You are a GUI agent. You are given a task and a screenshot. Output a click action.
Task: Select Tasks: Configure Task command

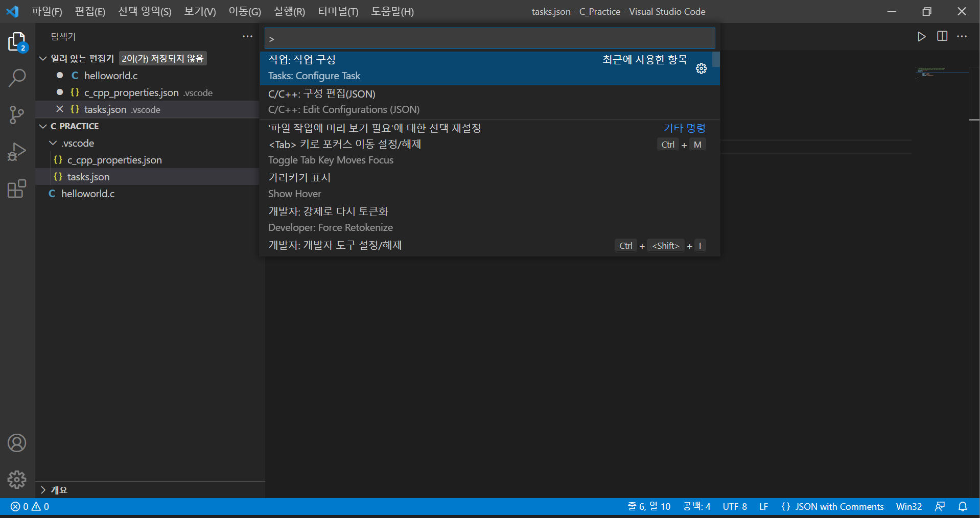tap(489, 68)
